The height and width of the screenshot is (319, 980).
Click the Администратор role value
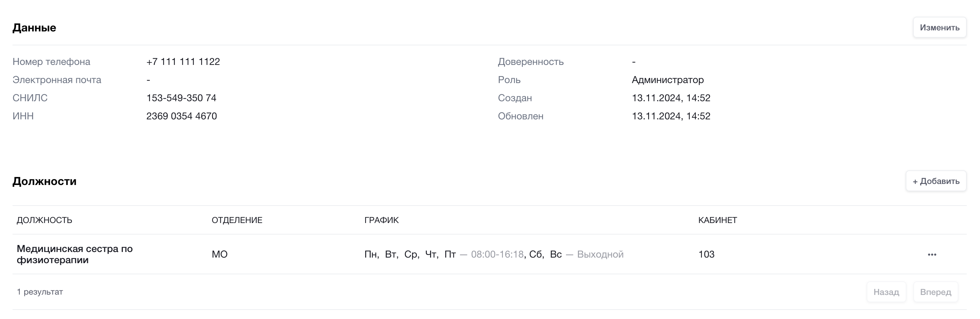pyautogui.click(x=667, y=80)
